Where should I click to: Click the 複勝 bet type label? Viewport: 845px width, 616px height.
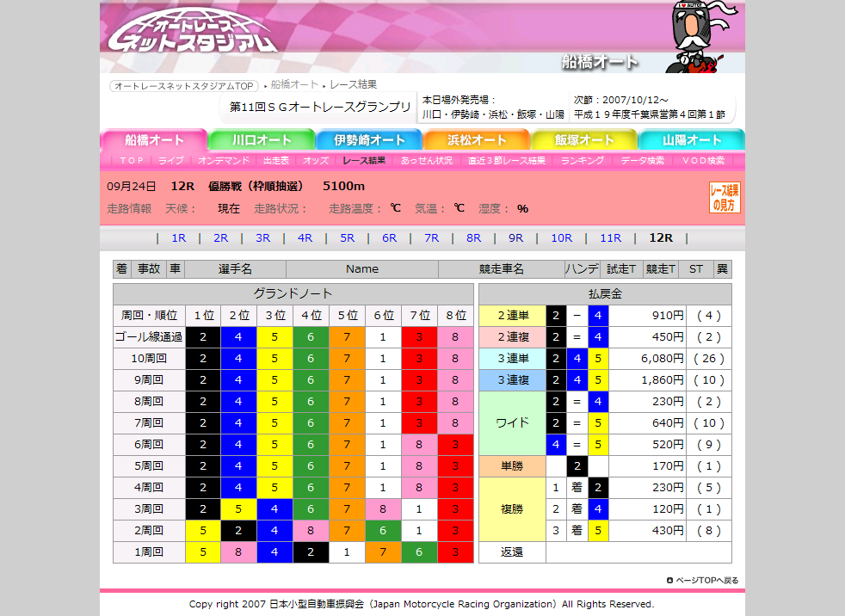[x=513, y=509]
